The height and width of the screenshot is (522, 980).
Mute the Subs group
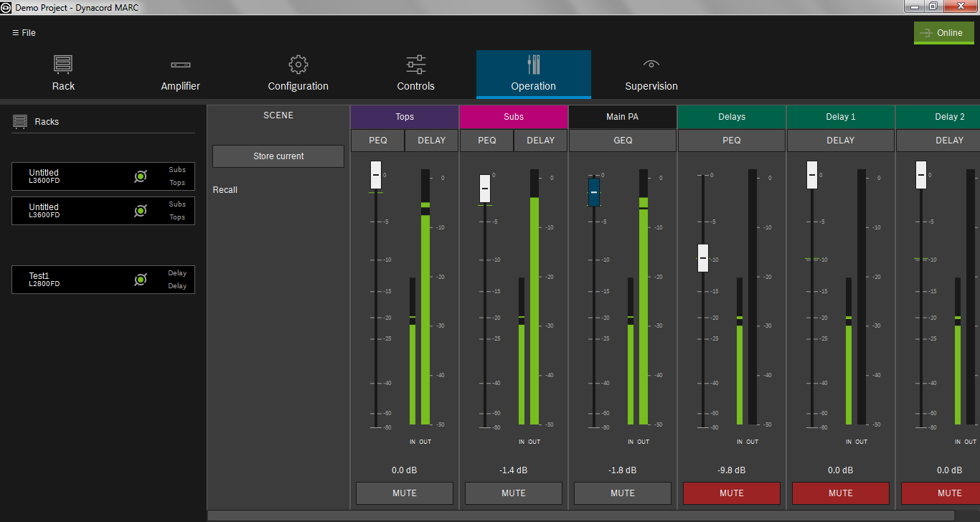pos(514,493)
